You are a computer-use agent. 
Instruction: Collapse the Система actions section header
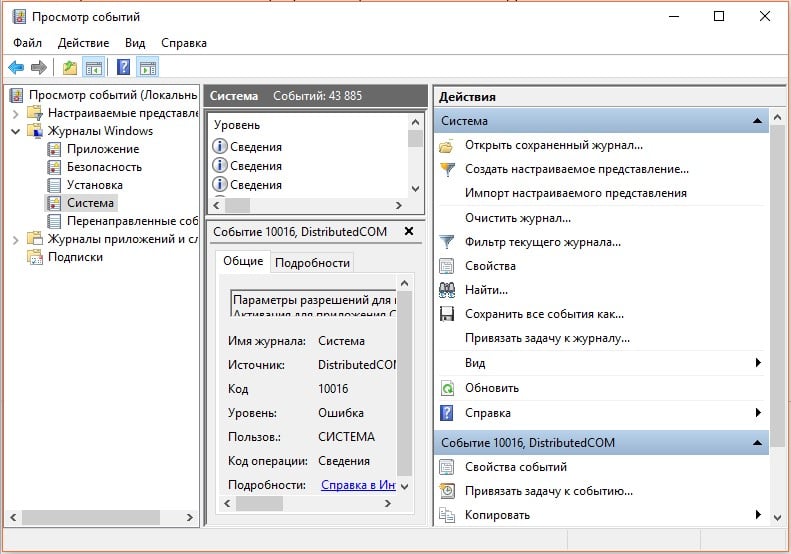pyautogui.click(x=757, y=121)
